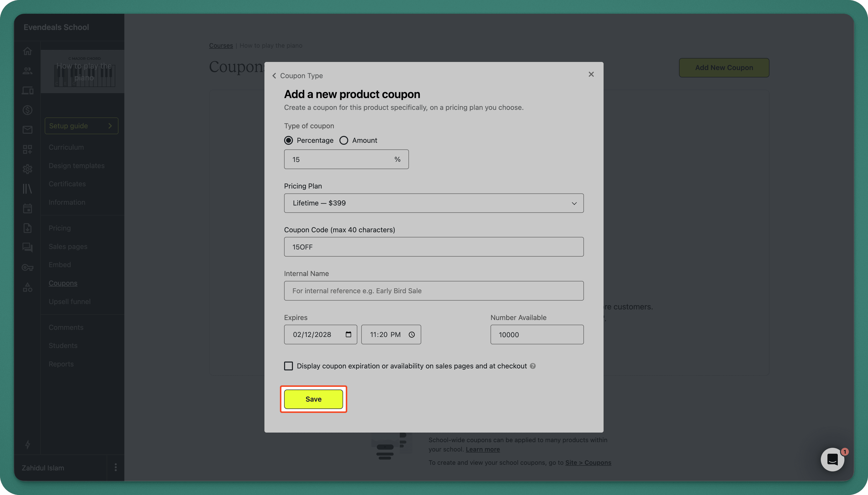Select the Percentage radio button
This screenshot has height=495, width=868.
pyautogui.click(x=288, y=140)
